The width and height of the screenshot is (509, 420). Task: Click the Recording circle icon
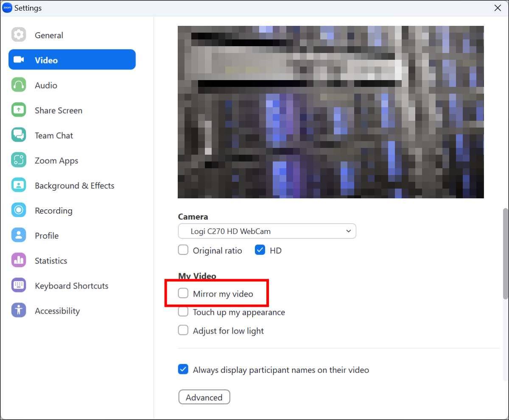tap(19, 210)
